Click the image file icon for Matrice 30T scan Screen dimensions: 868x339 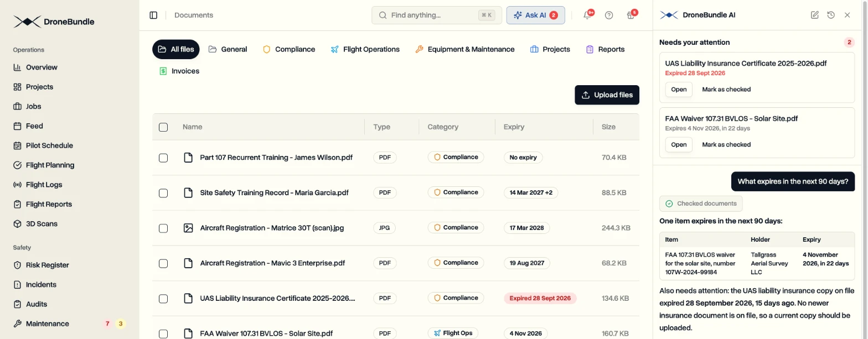point(188,228)
